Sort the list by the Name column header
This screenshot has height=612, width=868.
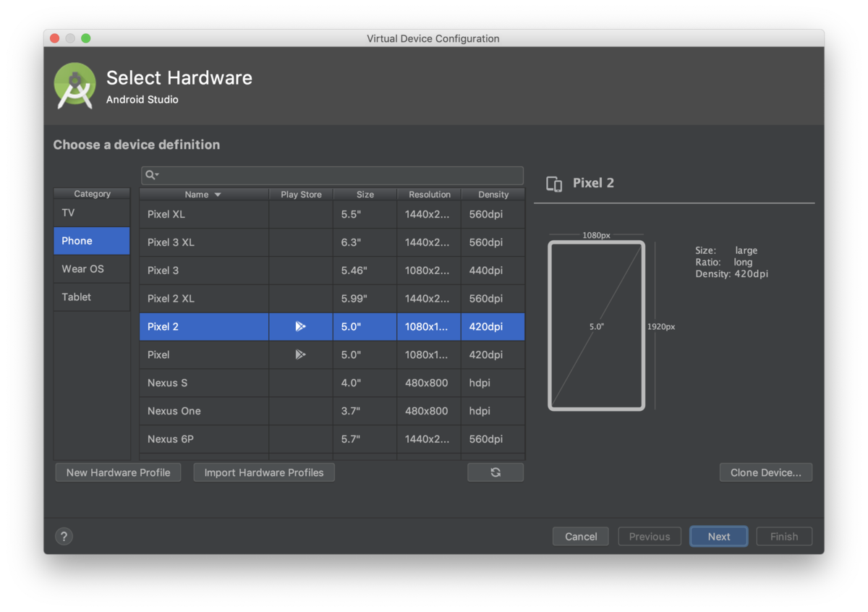point(204,194)
